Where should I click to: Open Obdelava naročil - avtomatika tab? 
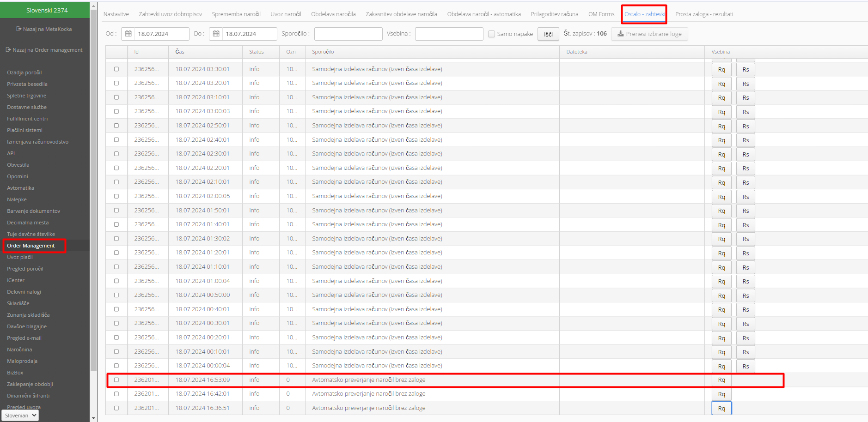click(x=484, y=14)
